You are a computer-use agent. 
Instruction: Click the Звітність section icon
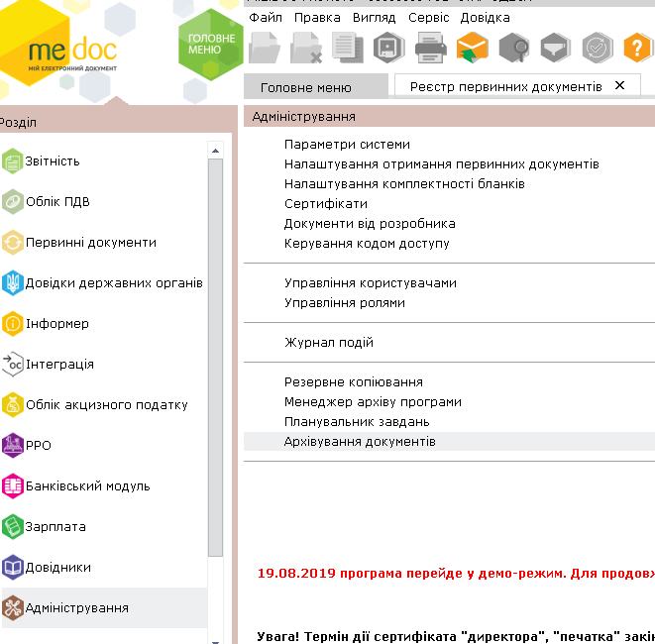click(13, 161)
